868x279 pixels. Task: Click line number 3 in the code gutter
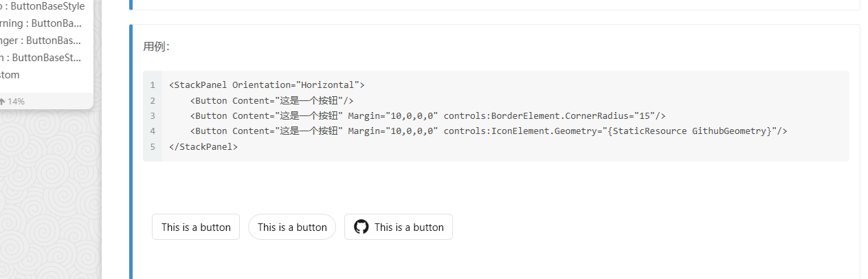click(x=153, y=115)
